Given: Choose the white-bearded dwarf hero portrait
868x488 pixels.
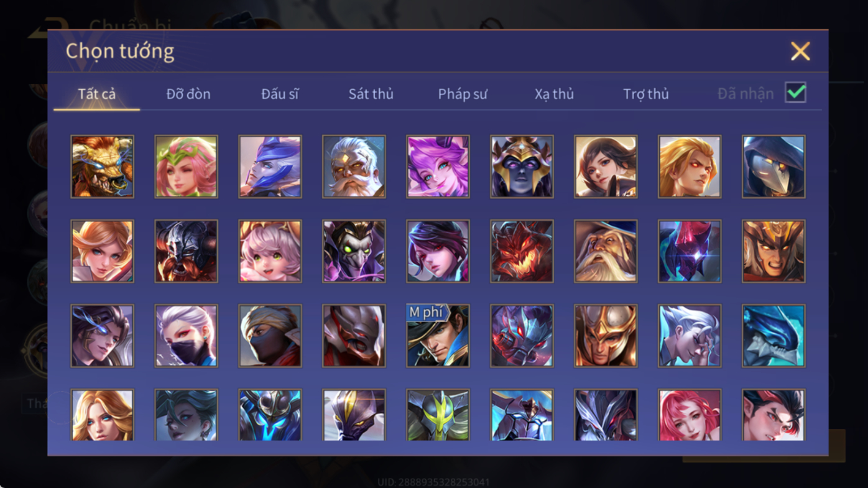Looking at the screenshot, I should point(354,167).
